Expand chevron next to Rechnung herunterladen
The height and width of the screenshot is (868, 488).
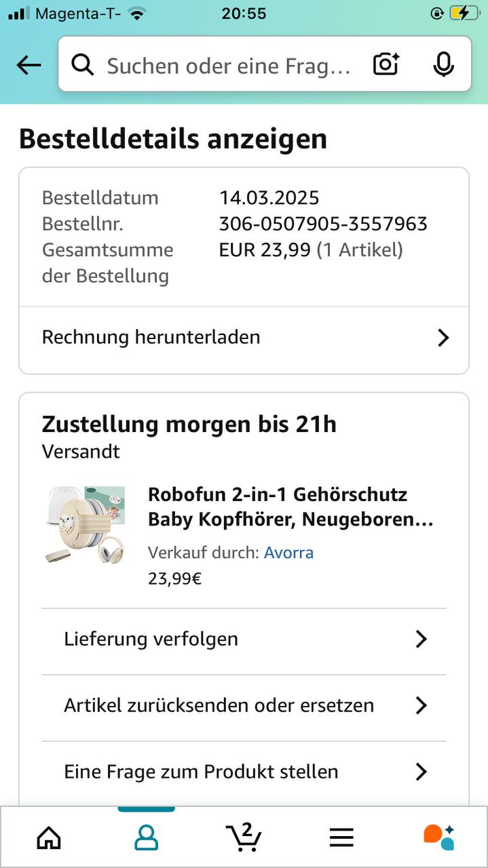(x=443, y=338)
